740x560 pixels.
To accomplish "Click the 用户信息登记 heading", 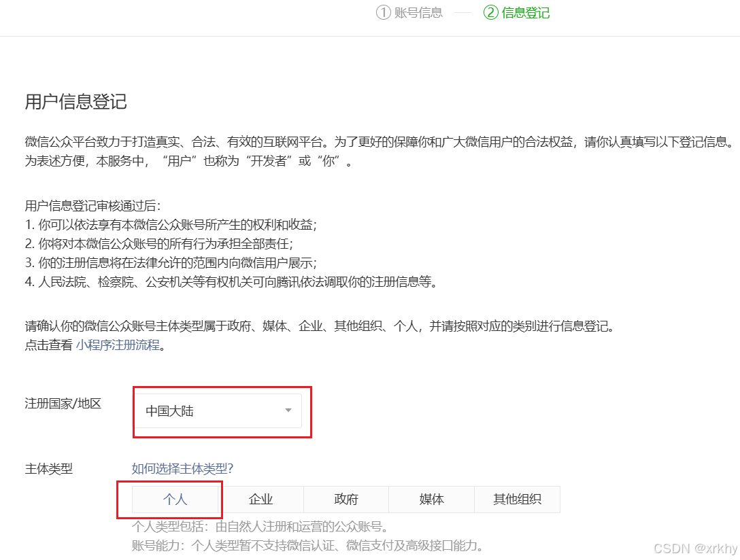I will click(75, 102).
